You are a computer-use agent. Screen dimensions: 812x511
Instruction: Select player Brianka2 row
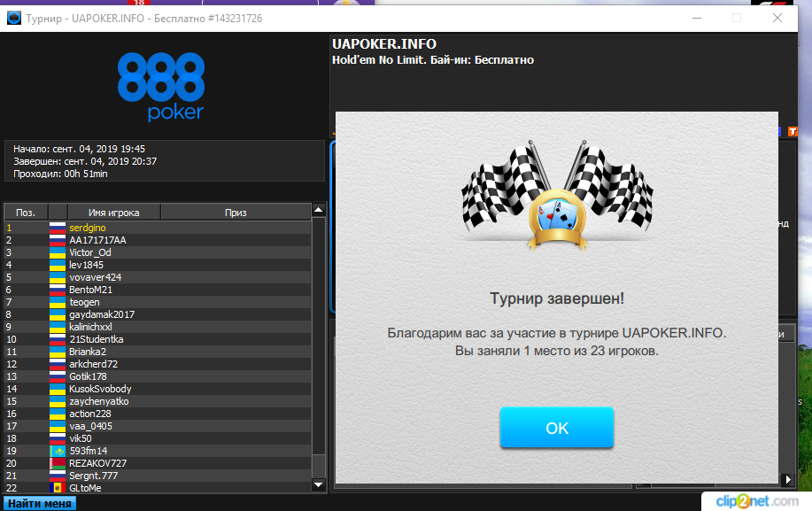point(158,352)
